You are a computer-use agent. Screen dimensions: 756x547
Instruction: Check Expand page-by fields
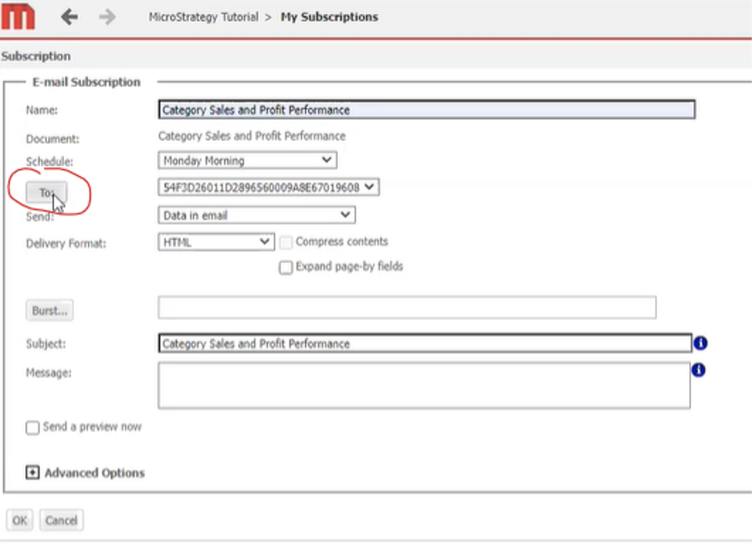tap(285, 267)
